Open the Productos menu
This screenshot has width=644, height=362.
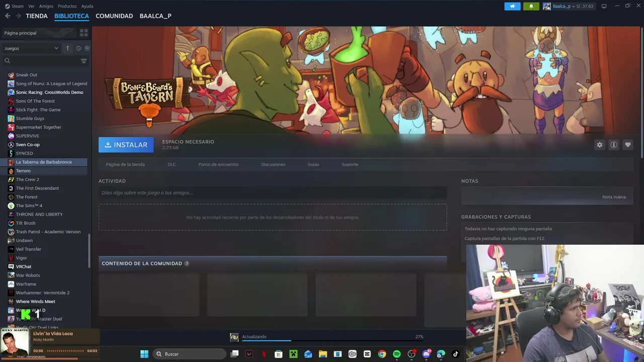tap(67, 6)
